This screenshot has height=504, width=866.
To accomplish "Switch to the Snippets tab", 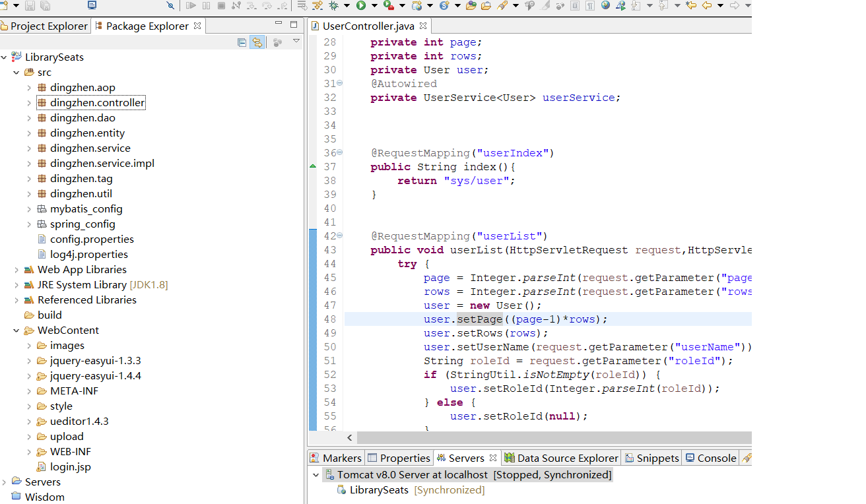I will coord(652,458).
